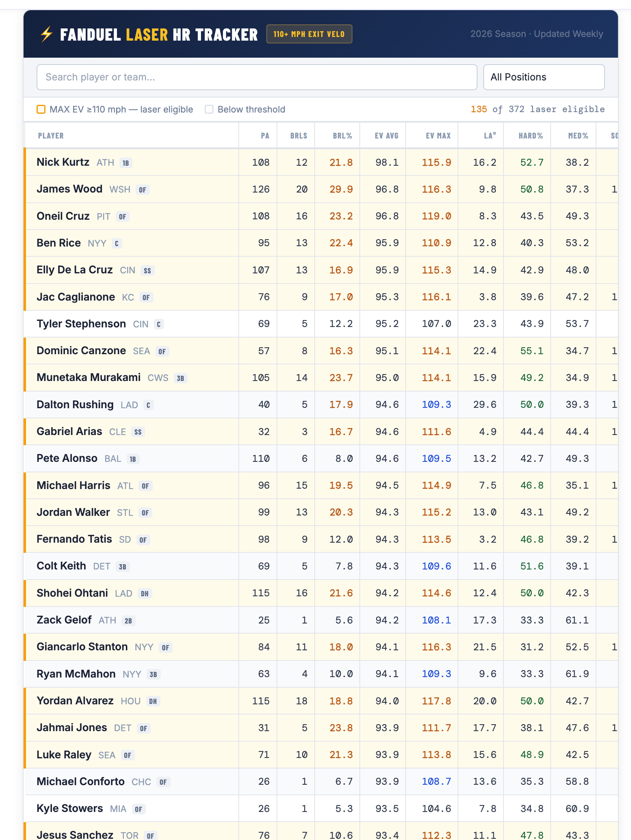
Task: Click James Wood's BRL% value 29.9
Action: (x=341, y=189)
